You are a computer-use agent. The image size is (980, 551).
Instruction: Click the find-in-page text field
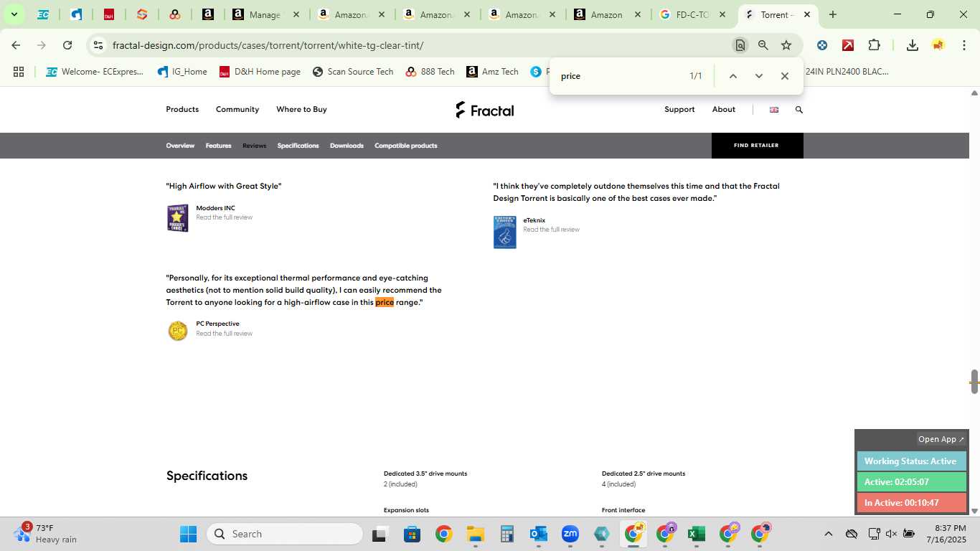click(x=621, y=76)
